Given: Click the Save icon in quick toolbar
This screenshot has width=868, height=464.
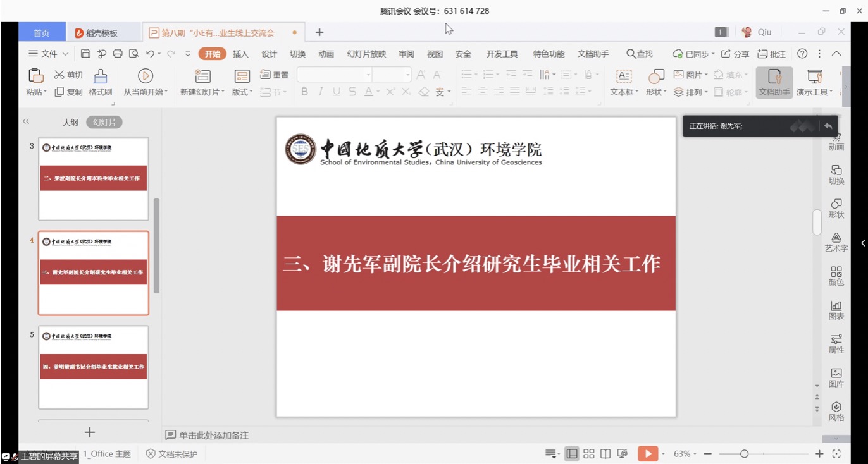Looking at the screenshot, I should (x=86, y=54).
